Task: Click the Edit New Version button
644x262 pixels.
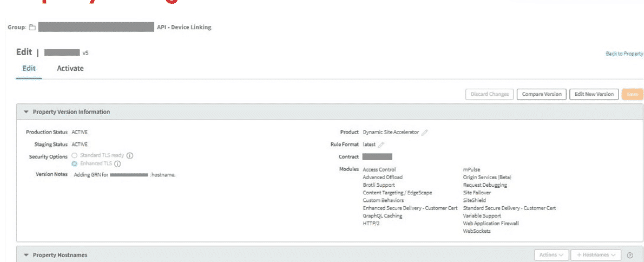Action: [x=594, y=94]
